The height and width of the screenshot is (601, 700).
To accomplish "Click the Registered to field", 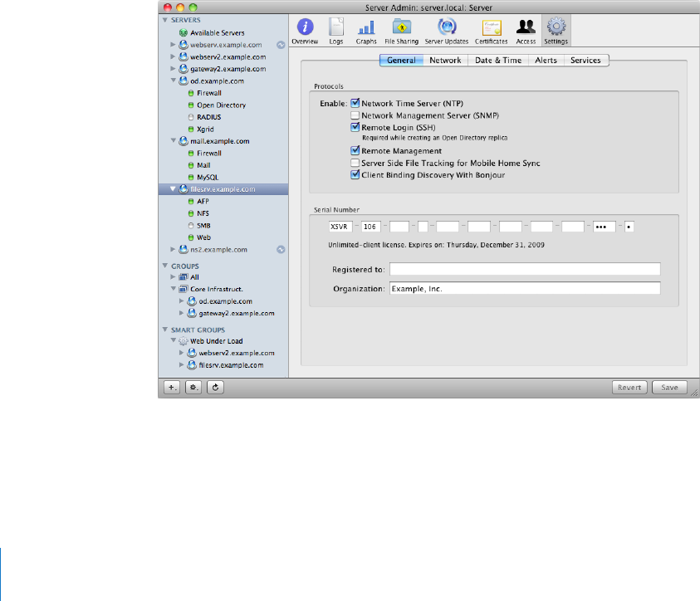I will 525,269.
